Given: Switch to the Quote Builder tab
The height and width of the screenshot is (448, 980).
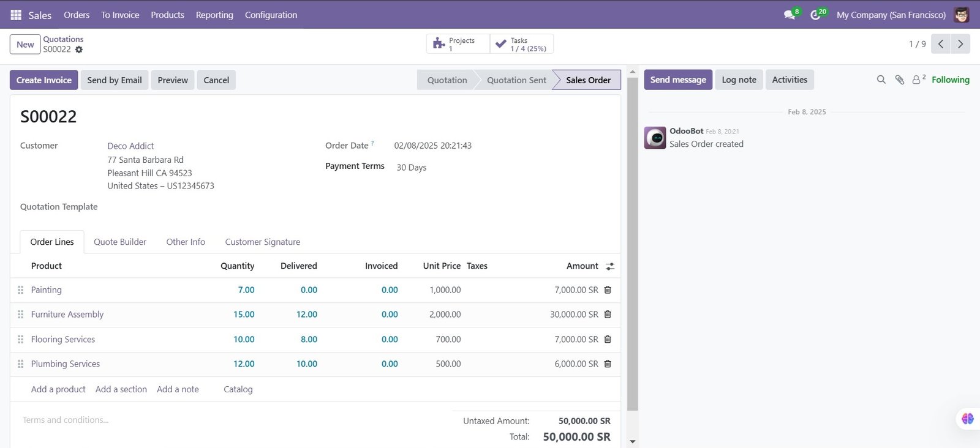Looking at the screenshot, I should click(120, 242).
